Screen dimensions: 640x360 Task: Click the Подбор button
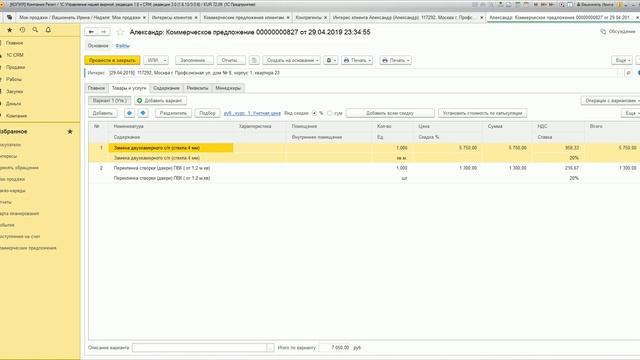207,113
